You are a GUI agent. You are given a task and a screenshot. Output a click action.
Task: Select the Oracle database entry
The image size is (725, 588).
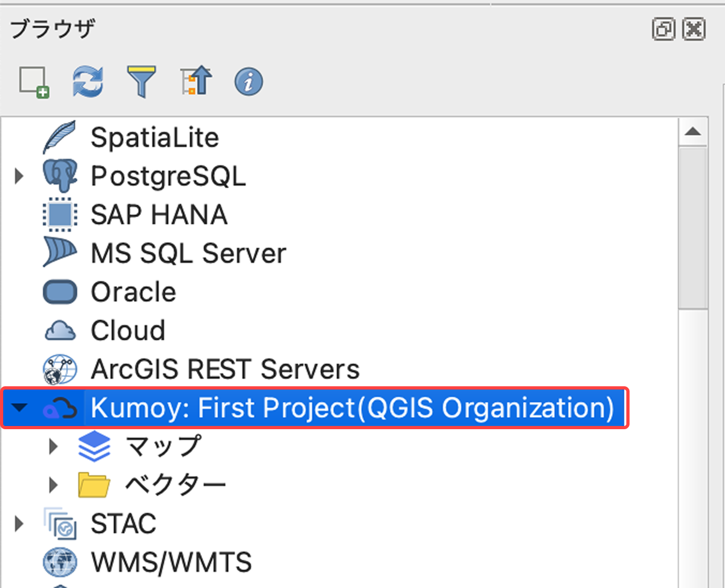point(133,292)
